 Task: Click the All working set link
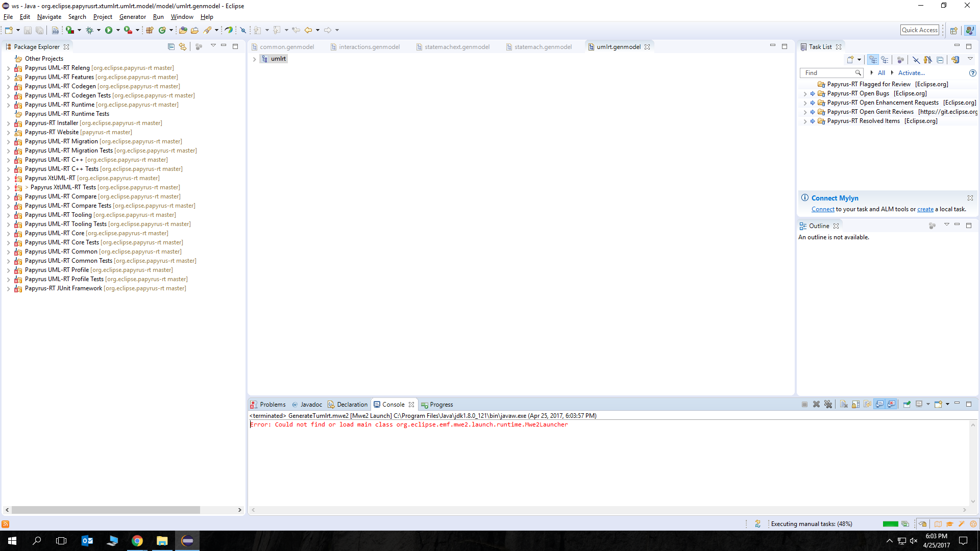click(881, 73)
